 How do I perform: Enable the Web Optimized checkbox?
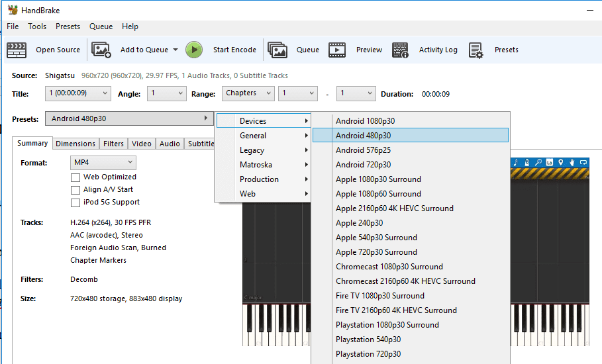(x=75, y=177)
